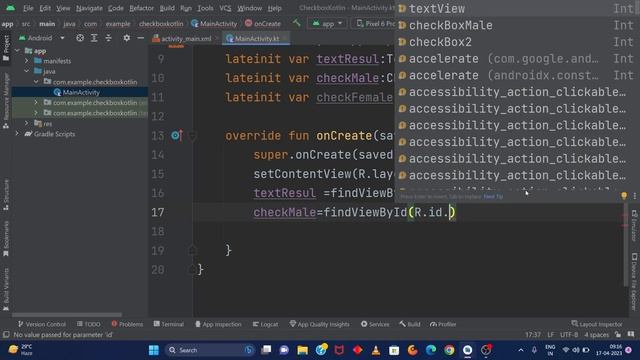Open the Edit menu
640x360 pixels.
[45, 8]
